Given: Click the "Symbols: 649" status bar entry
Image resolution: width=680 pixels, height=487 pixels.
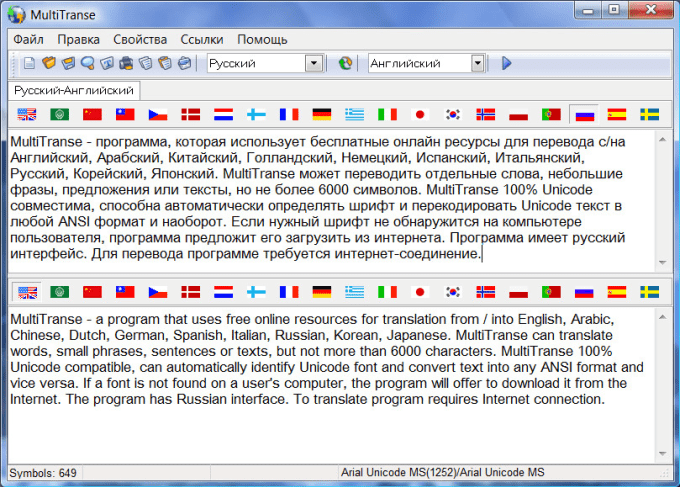Looking at the screenshot, I should (x=43, y=473).
